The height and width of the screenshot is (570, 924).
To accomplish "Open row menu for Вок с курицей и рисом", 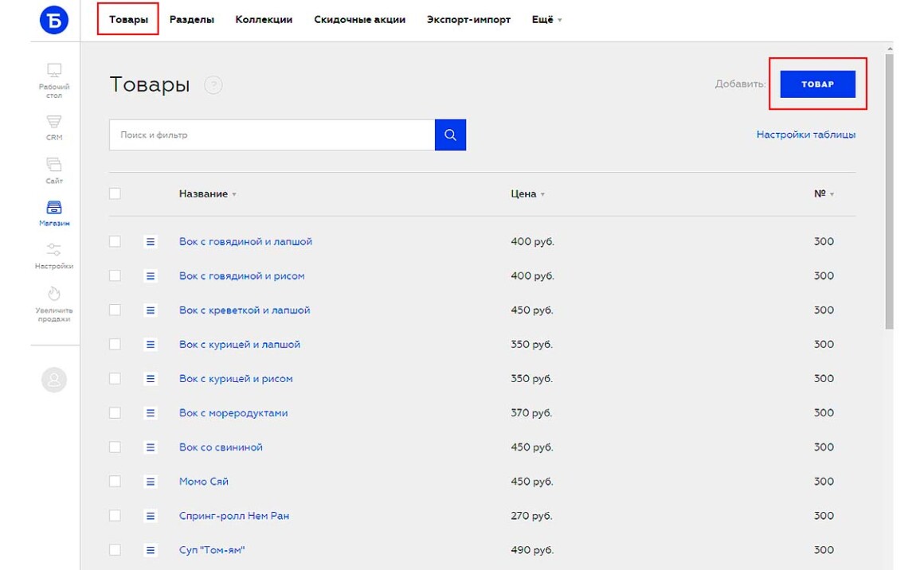I will (151, 379).
